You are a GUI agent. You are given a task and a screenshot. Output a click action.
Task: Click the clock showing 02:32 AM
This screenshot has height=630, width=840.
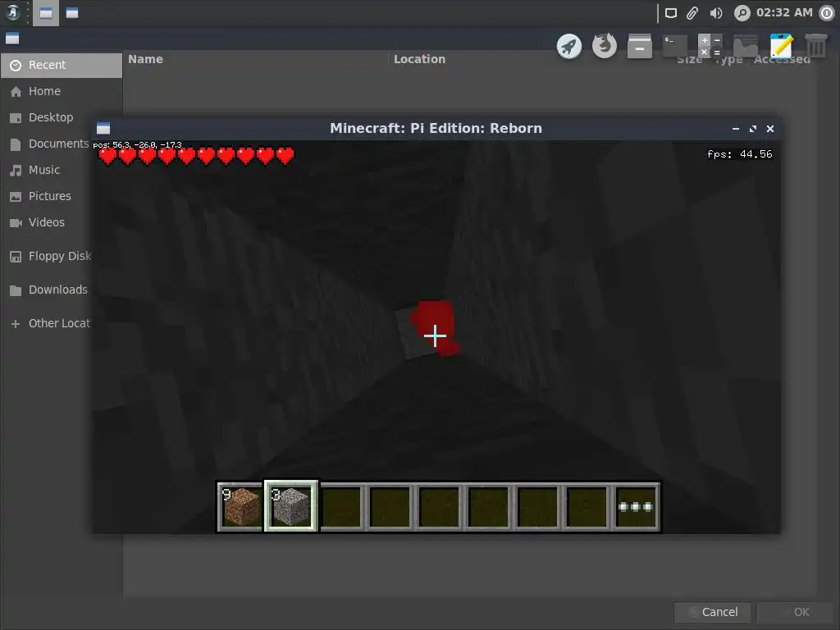[x=784, y=13]
